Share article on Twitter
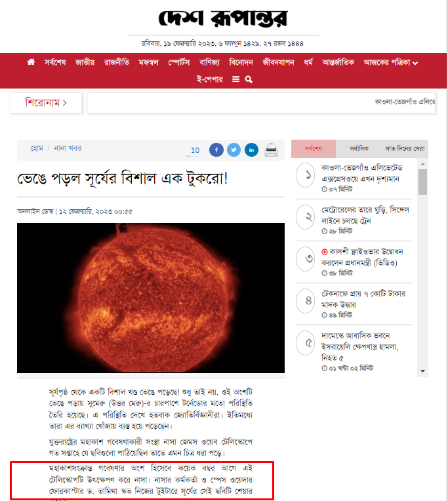 click(234, 150)
